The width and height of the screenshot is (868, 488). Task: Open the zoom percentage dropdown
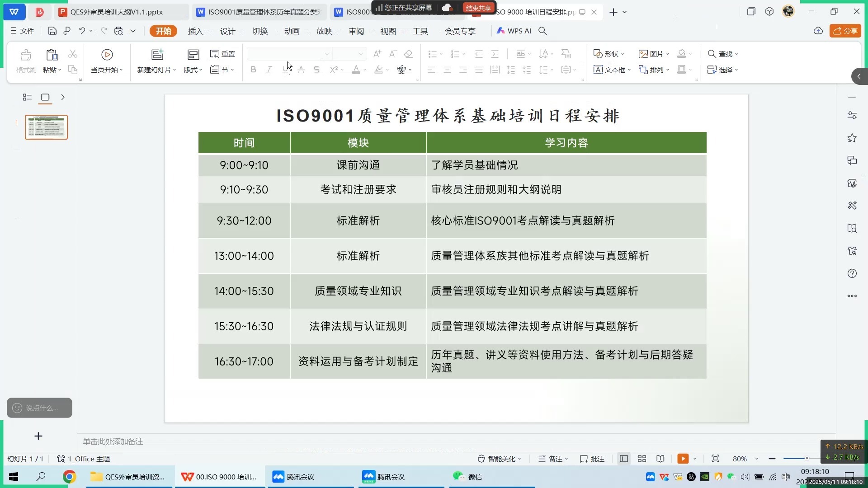coord(757,459)
